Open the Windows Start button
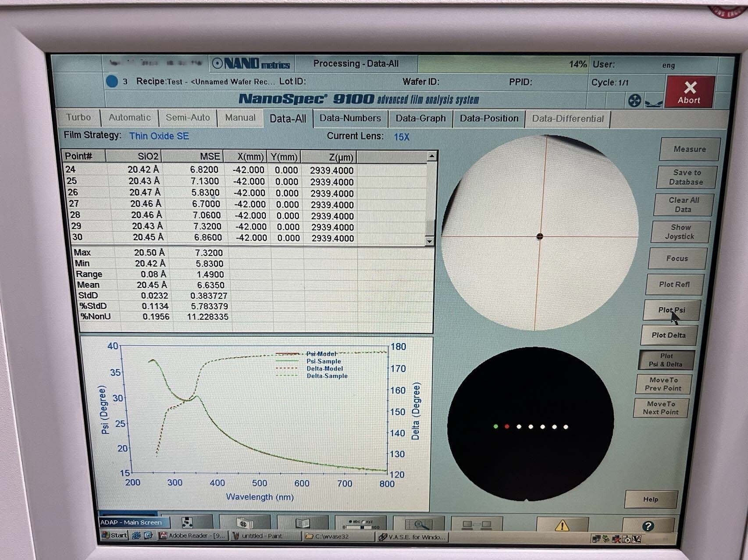 (x=114, y=535)
